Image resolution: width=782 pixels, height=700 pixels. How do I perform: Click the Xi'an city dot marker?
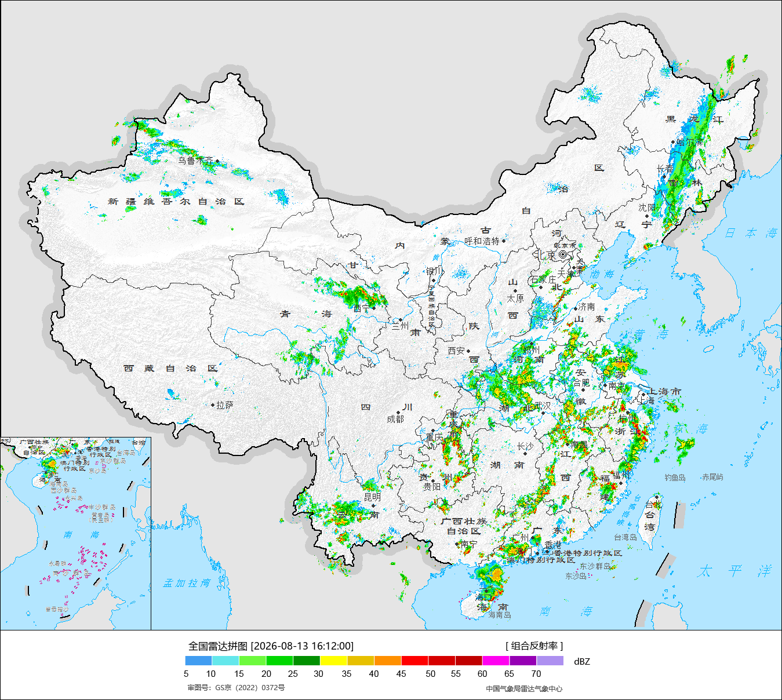(x=468, y=351)
